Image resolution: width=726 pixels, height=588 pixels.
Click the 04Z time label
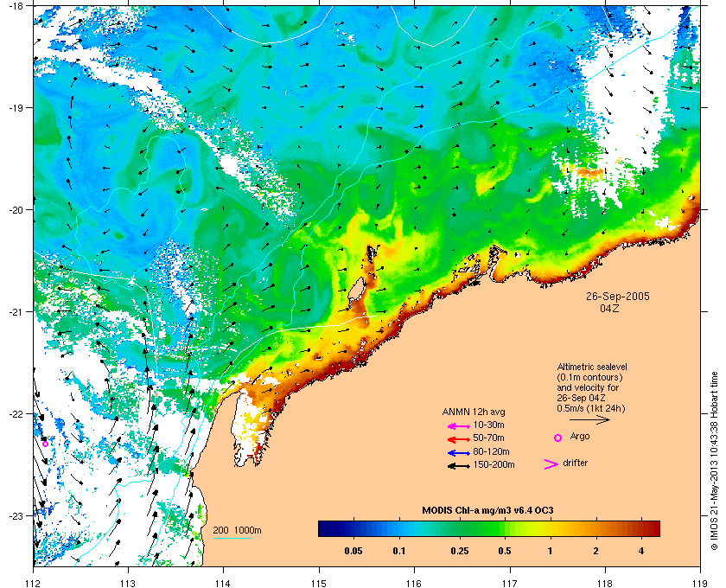point(609,308)
